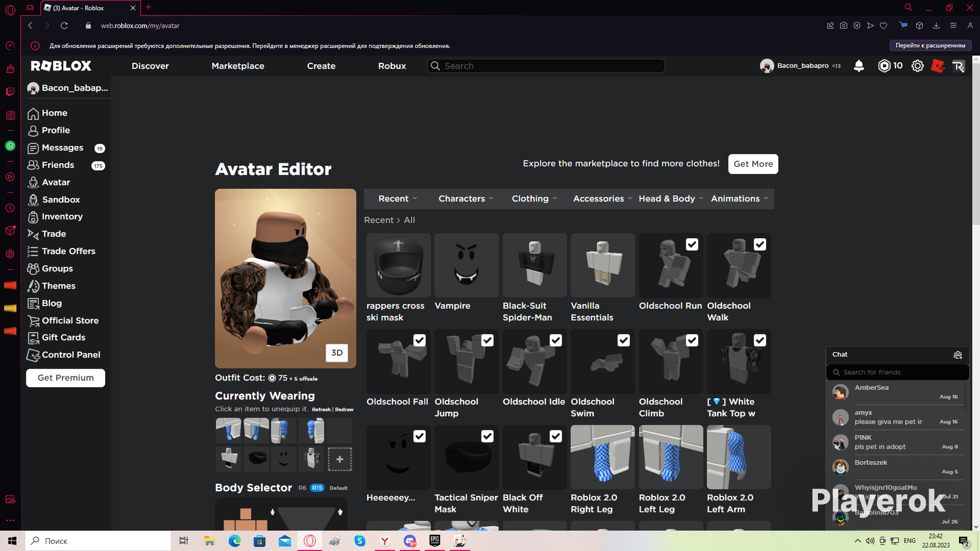Image resolution: width=980 pixels, height=551 pixels.
Task: Expand the Characters dropdown
Action: pyautogui.click(x=466, y=199)
